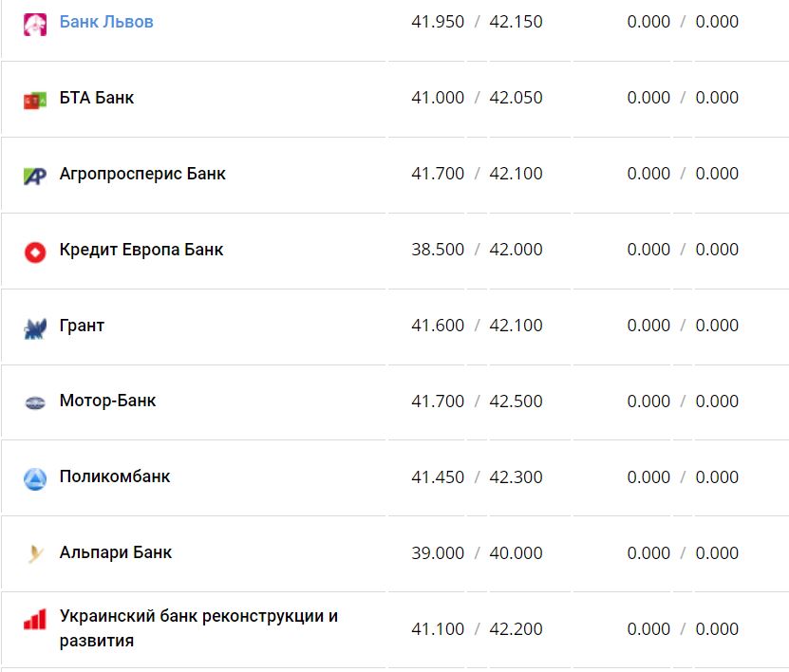The width and height of the screenshot is (789, 672).
Task: Select the 38.500 rate of Кредит Европа Банк
Action: [438, 249]
